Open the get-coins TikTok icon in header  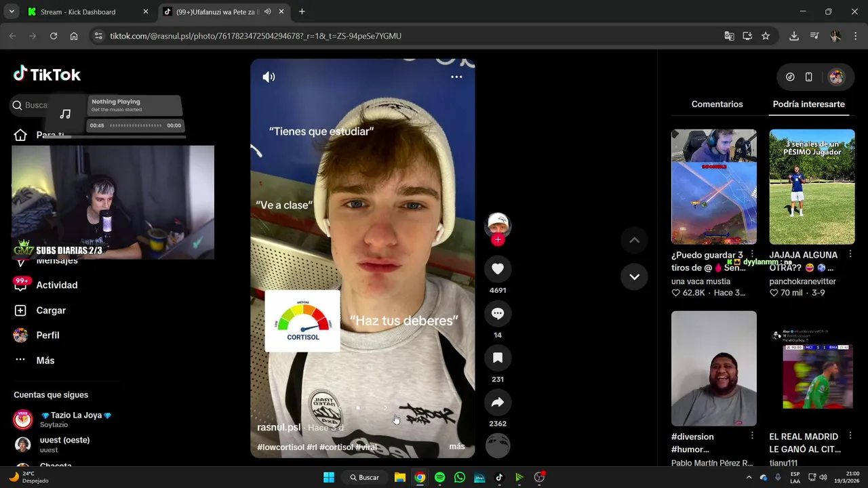[790, 77]
